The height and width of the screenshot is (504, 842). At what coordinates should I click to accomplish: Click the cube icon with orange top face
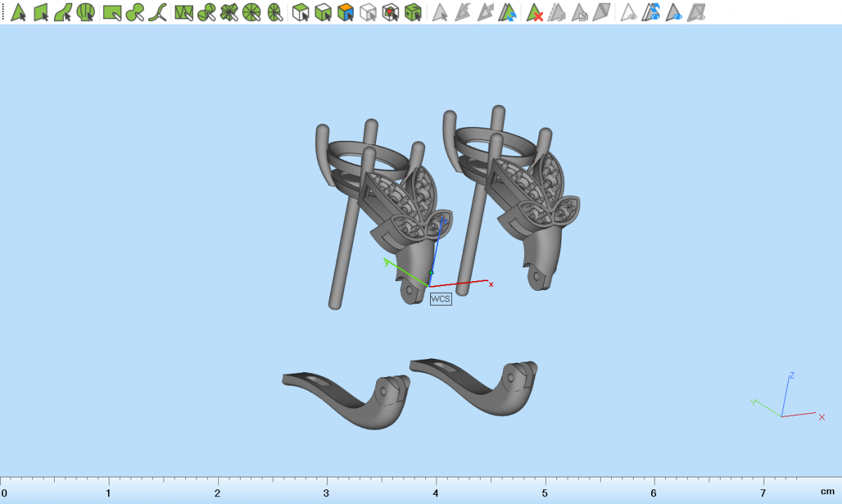(345, 12)
